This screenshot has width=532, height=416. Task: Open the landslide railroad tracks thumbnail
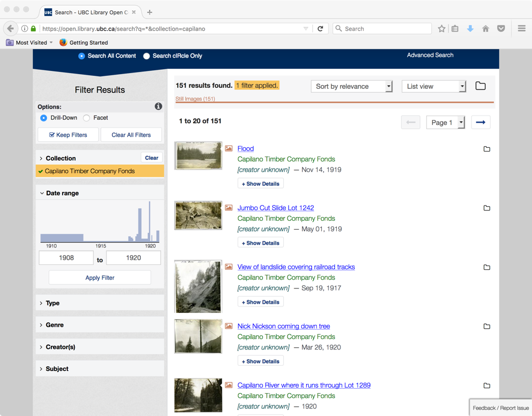pyautogui.click(x=198, y=286)
